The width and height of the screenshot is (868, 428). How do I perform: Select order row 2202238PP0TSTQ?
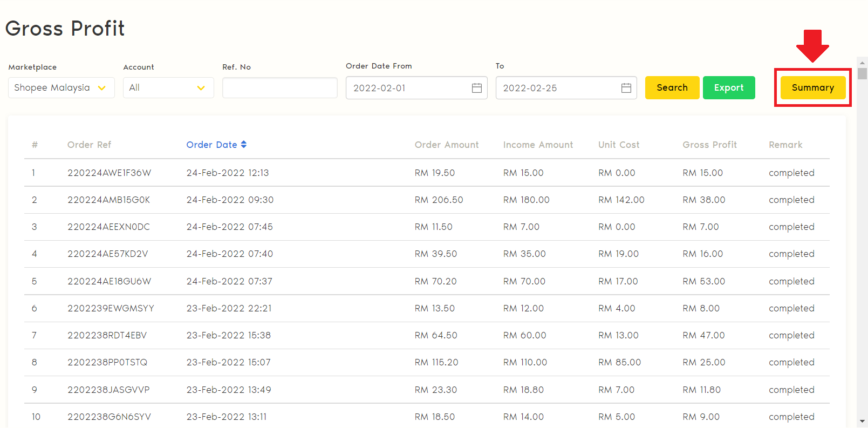[x=107, y=362]
